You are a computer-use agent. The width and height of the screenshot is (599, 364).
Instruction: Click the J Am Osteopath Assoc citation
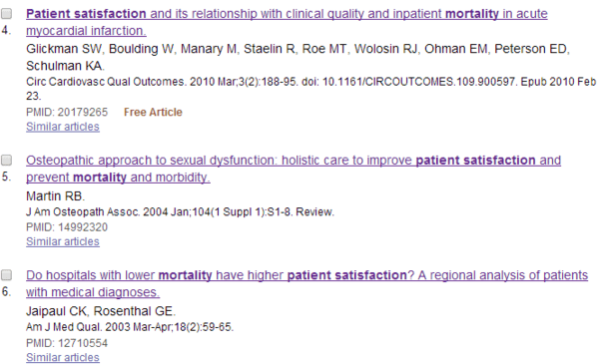coord(180,211)
